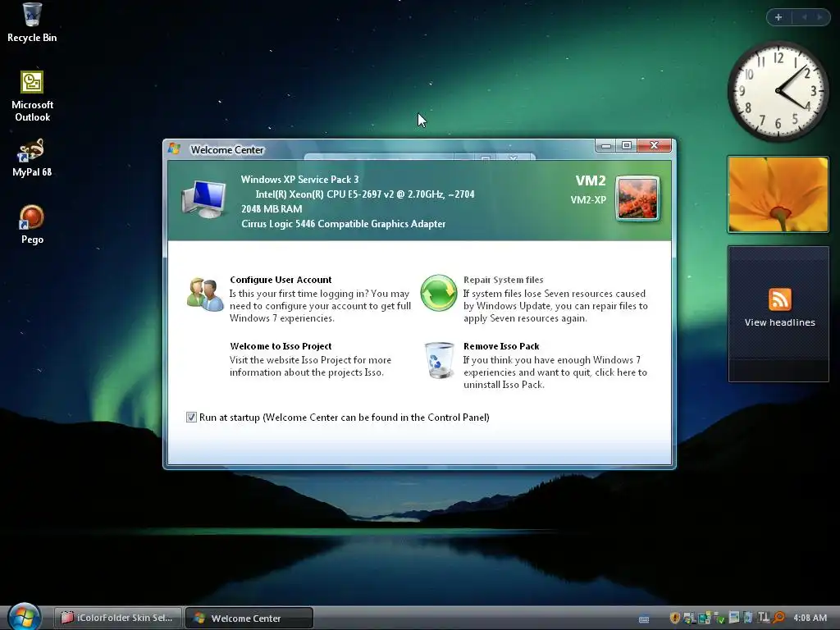Click the orange magnifier tray icon
840x630 pixels.
pos(779,618)
